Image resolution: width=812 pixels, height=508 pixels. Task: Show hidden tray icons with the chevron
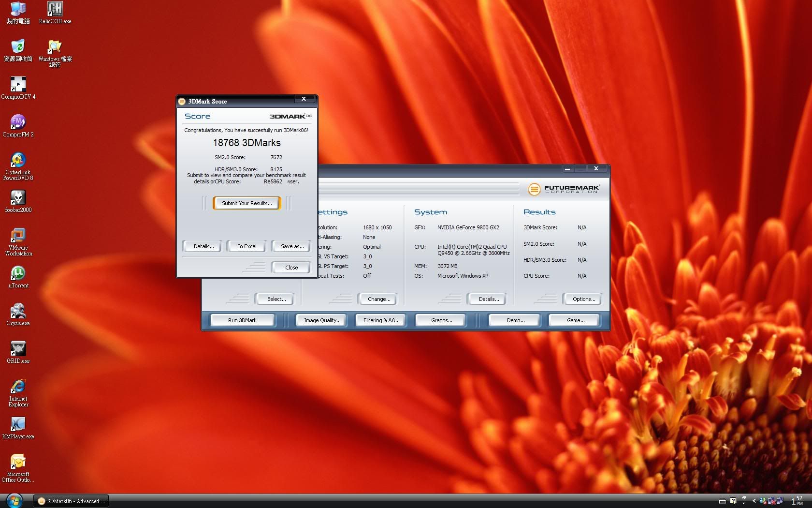(754, 501)
